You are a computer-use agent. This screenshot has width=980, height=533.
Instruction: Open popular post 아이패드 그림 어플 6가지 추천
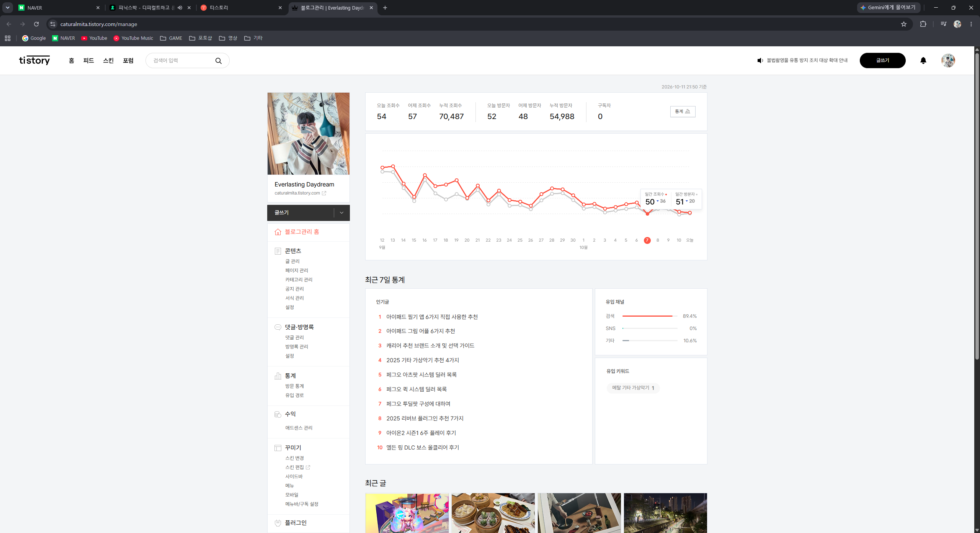420,331
